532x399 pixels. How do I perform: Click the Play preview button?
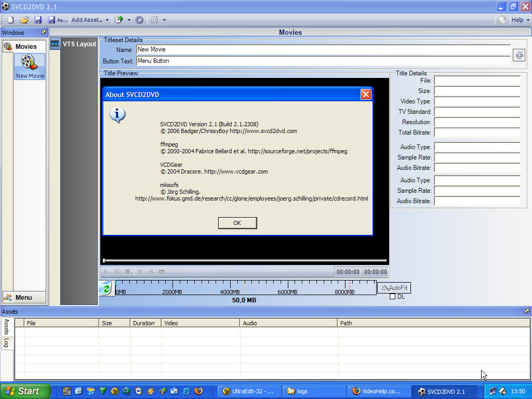click(x=105, y=271)
